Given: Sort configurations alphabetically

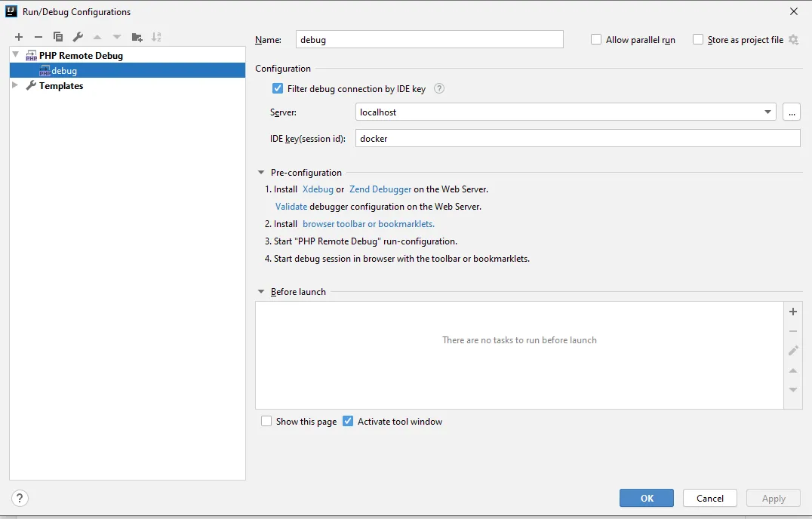Looking at the screenshot, I should click(x=156, y=37).
